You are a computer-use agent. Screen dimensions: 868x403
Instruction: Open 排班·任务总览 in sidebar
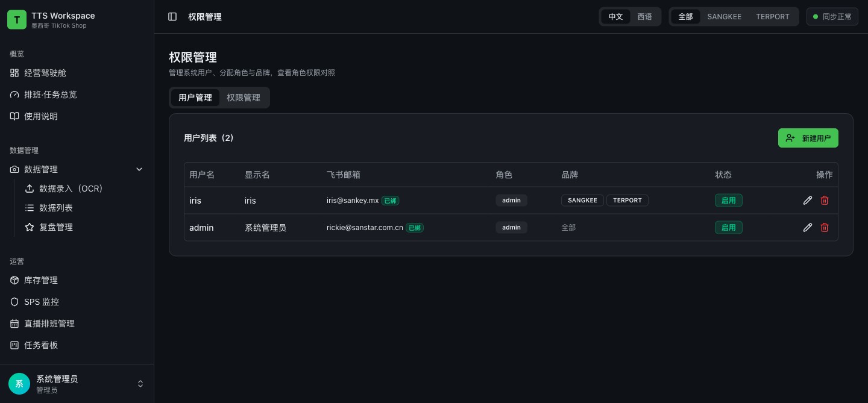[77, 95]
